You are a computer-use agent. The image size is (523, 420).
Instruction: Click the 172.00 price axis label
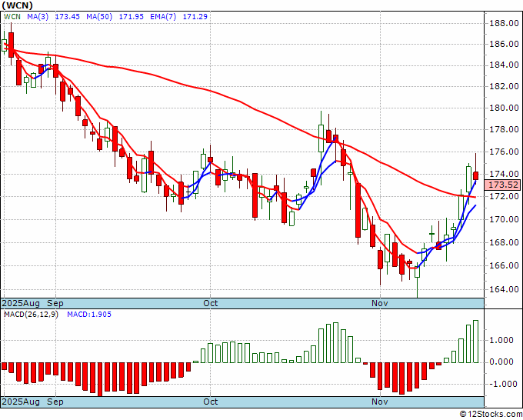click(x=504, y=196)
